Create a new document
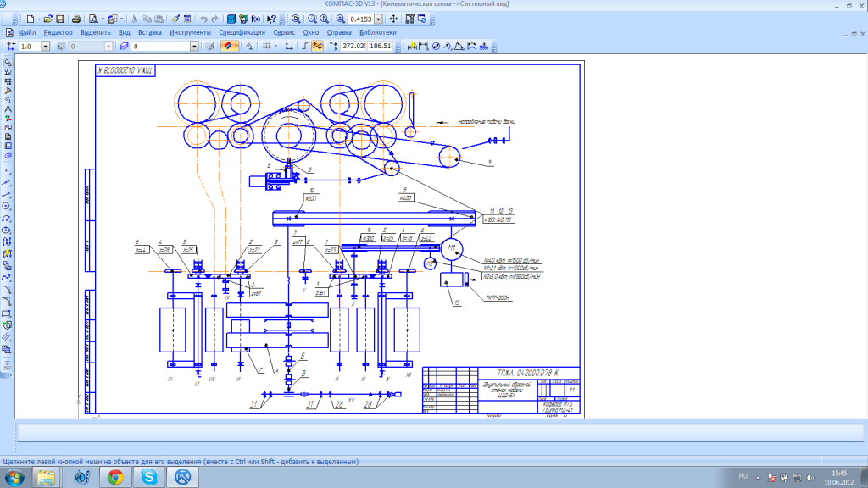Viewport: 868px width, 488px height. click(x=31, y=19)
